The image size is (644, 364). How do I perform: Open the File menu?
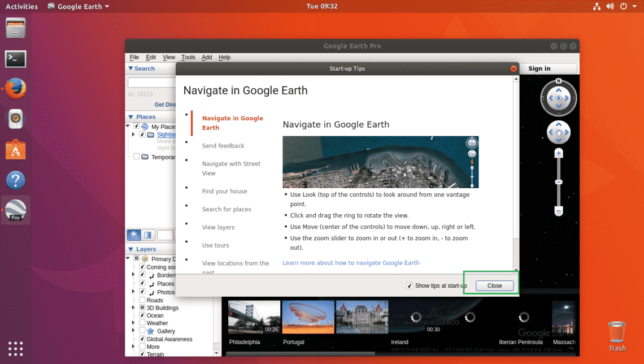pyautogui.click(x=134, y=57)
